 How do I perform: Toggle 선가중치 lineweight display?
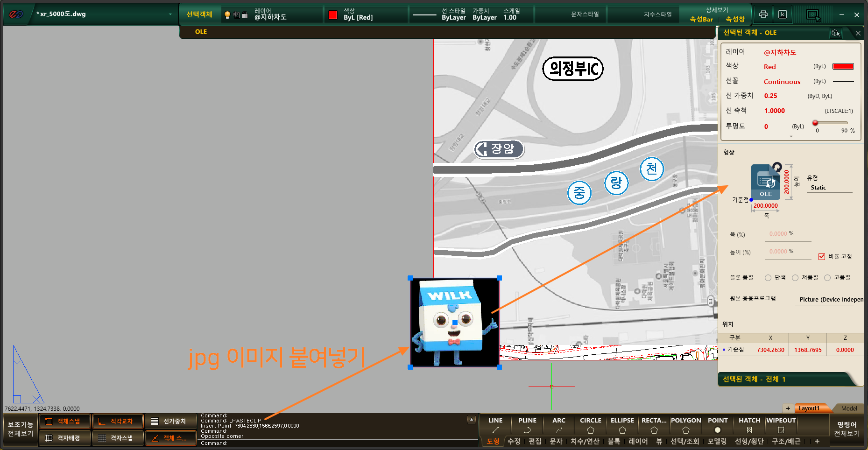(170, 421)
